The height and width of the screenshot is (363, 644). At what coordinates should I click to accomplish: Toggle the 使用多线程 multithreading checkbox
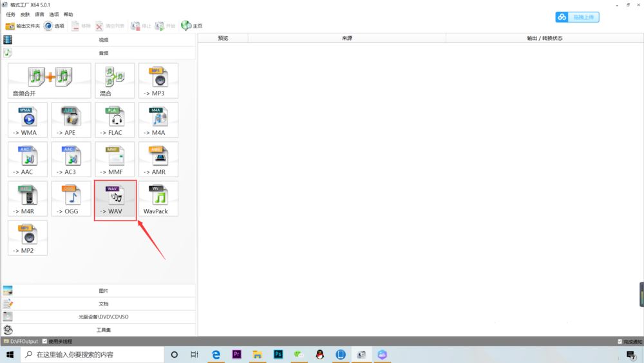45,341
